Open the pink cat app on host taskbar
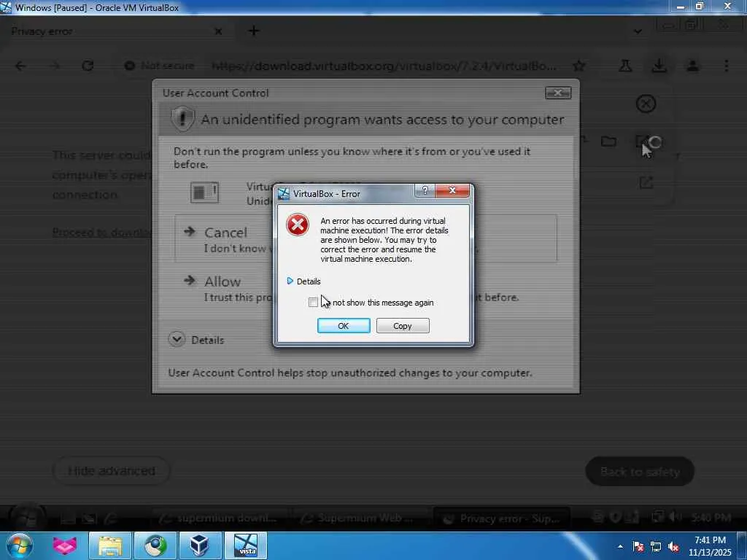Viewport: 747px width, 560px height. 65,545
